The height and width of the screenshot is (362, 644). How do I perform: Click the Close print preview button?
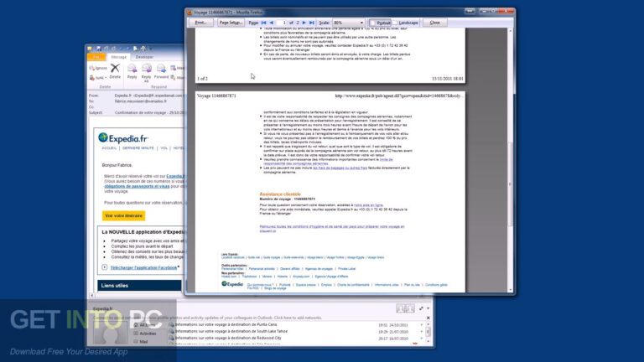[x=434, y=23]
